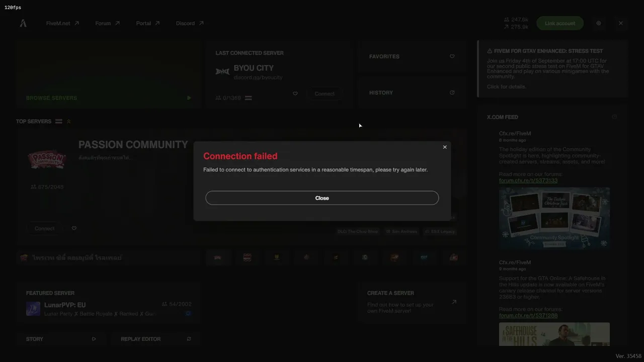Select the fourth server icon in the carousel
The image size is (644, 362).
(306, 257)
